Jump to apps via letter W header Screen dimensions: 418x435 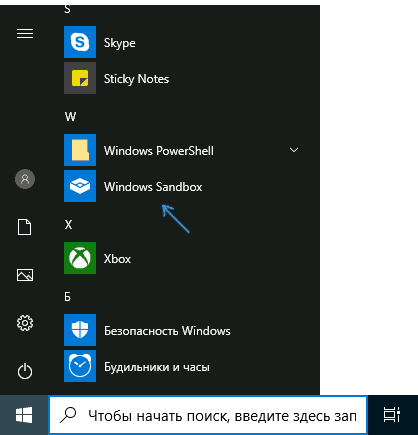coord(70,117)
